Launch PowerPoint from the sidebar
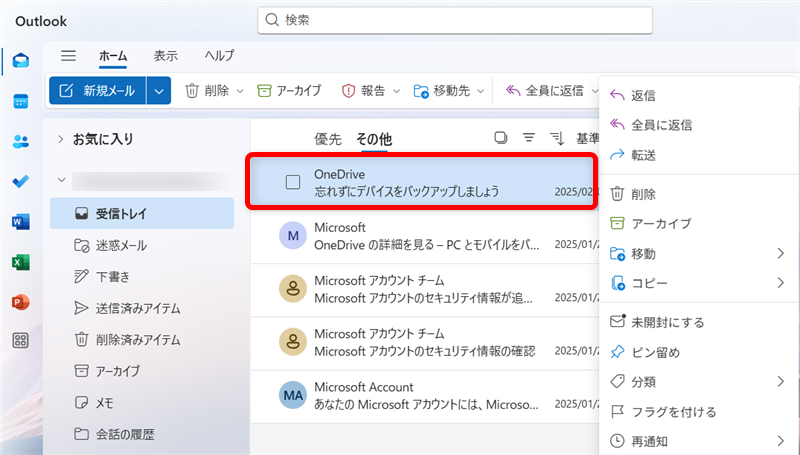 click(x=20, y=302)
